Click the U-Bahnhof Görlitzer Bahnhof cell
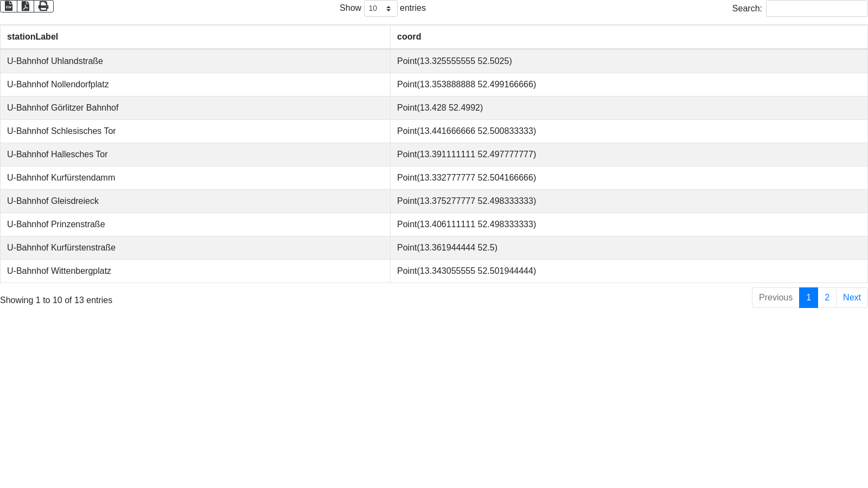Screen dimensions: 868x488 [62, 108]
